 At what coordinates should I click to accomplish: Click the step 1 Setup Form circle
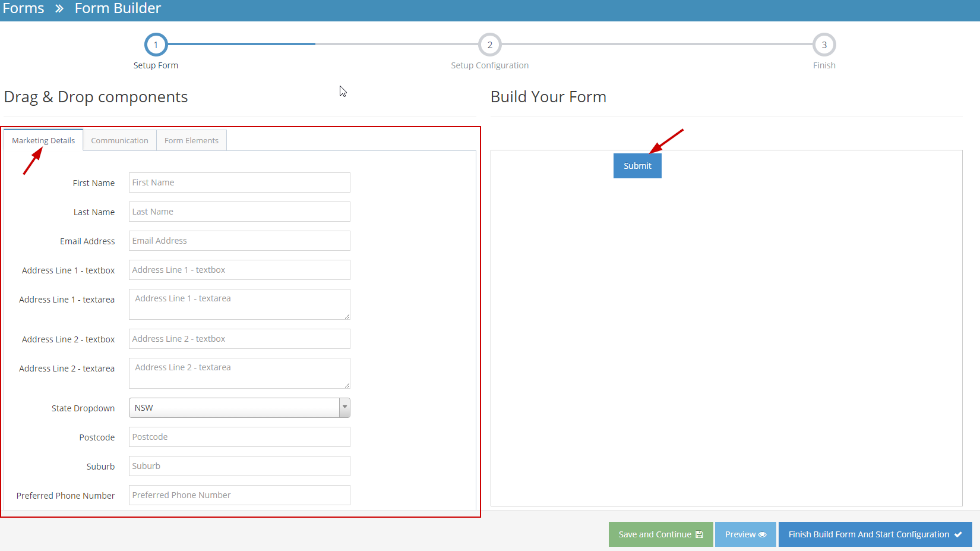156,44
